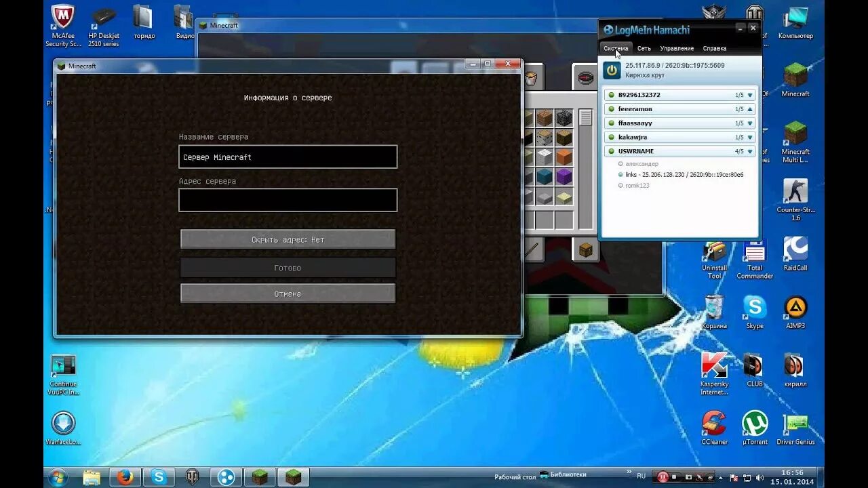
Task: Open the Counter-Strike 1.6 desktop shortcut
Action: click(795, 200)
